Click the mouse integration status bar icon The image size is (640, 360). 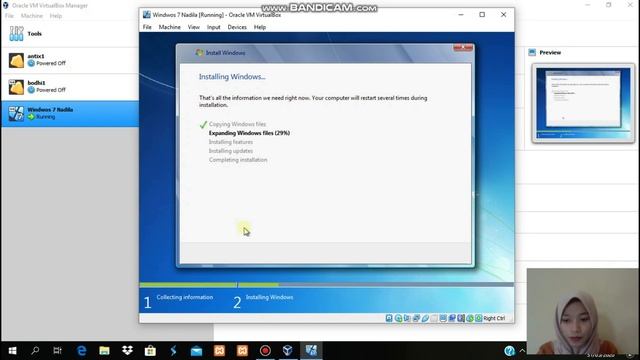(470, 318)
